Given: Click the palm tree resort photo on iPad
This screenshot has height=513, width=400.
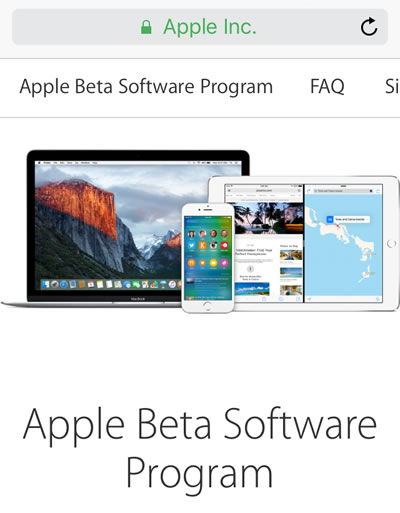Looking at the screenshot, I should [269, 218].
